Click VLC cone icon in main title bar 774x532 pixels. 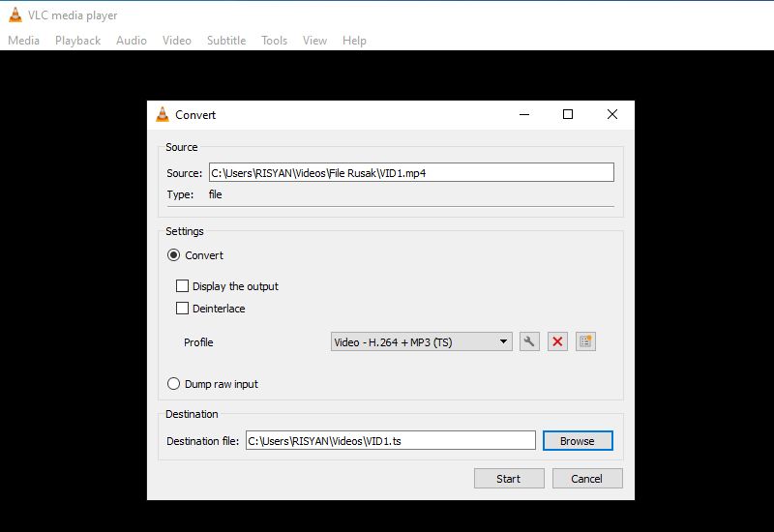coord(15,15)
